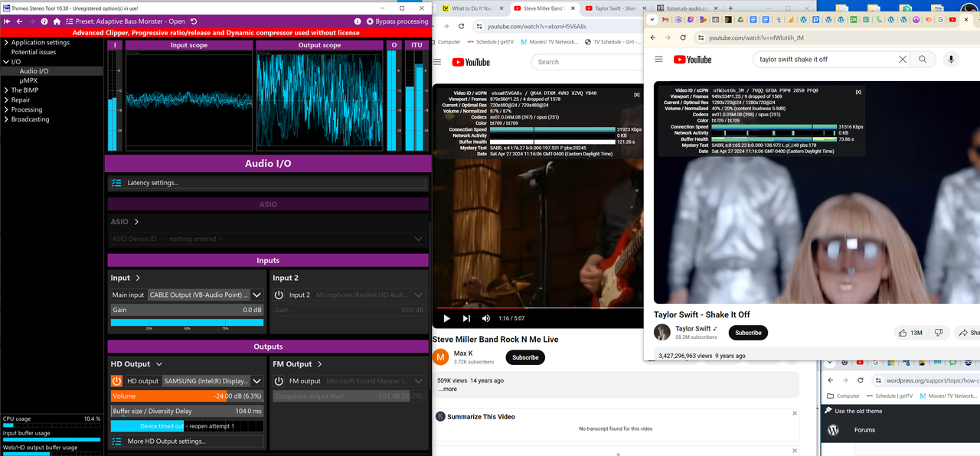
Task: Switch to What to Do If You tab
Action: (x=472, y=8)
